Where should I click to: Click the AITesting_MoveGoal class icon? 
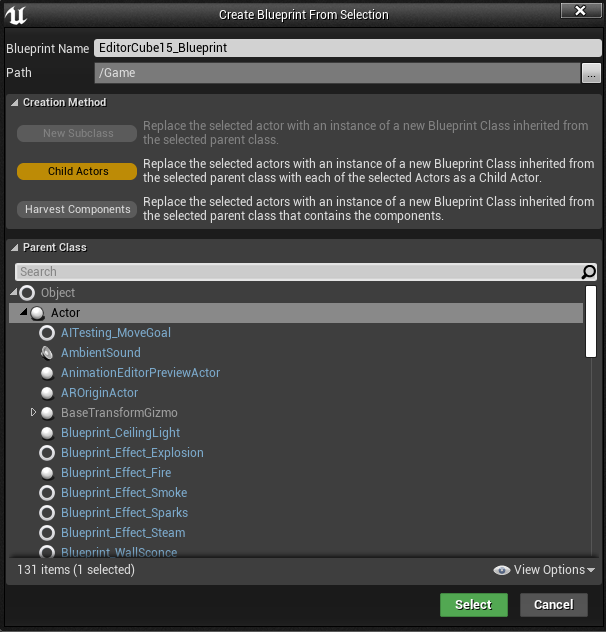[47, 333]
